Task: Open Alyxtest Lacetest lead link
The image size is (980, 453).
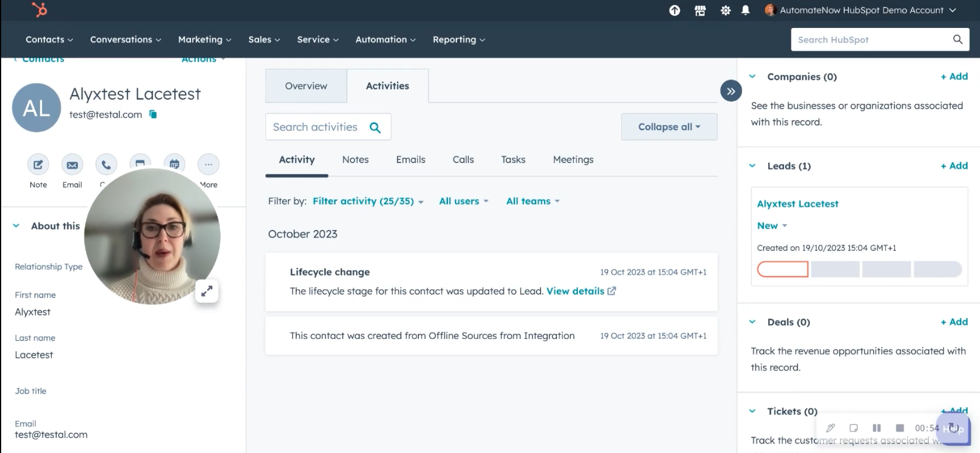Action: 798,204
